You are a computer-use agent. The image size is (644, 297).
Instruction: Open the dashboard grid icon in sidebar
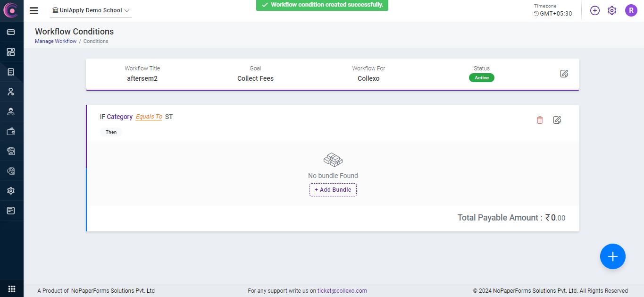click(11, 52)
